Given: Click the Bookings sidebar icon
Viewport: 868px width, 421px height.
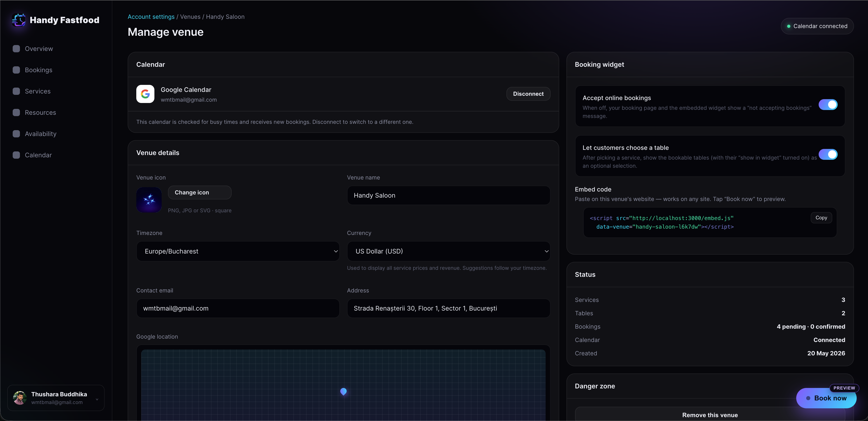Looking at the screenshot, I should pyautogui.click(x=16, y=70).
